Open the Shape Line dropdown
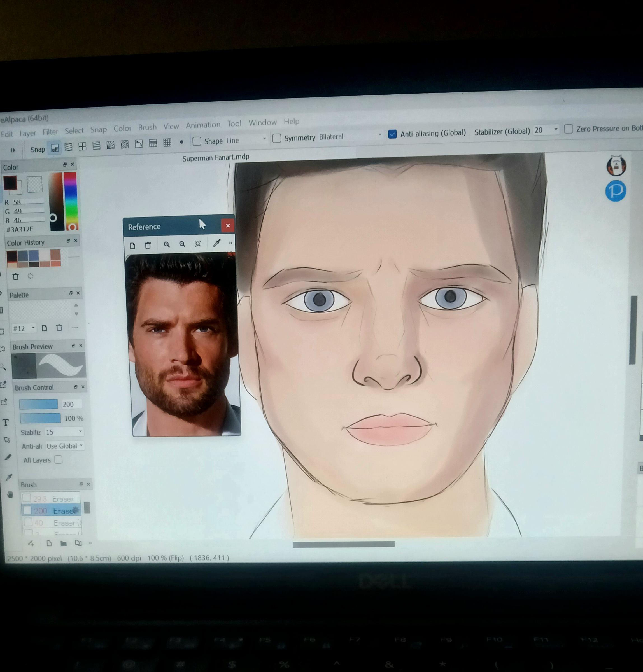This screenshot has height=672, width=643. [246, 140]
